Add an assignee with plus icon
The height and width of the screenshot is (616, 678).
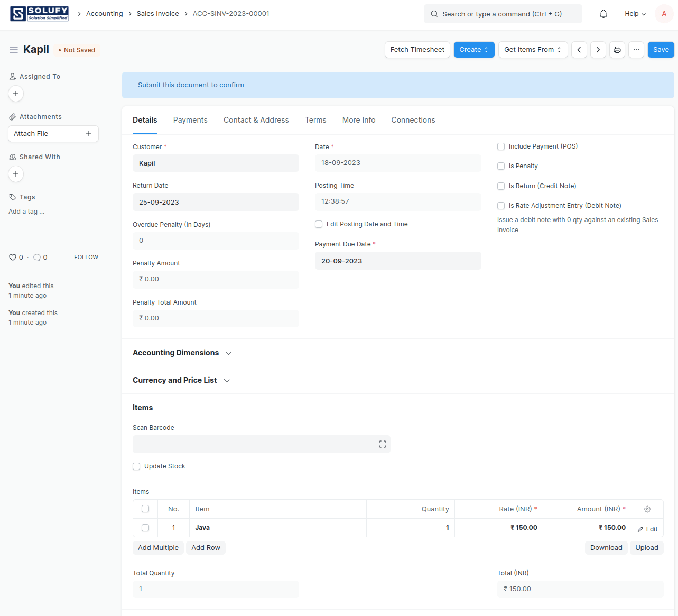pos(16,94)
